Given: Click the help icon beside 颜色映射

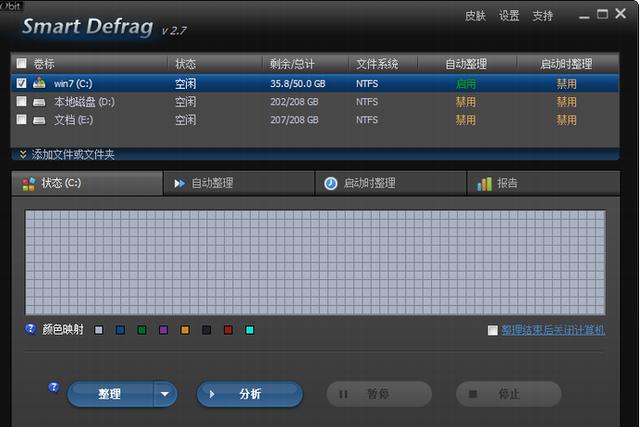Looking at the screenshot, I should point(31,329).
